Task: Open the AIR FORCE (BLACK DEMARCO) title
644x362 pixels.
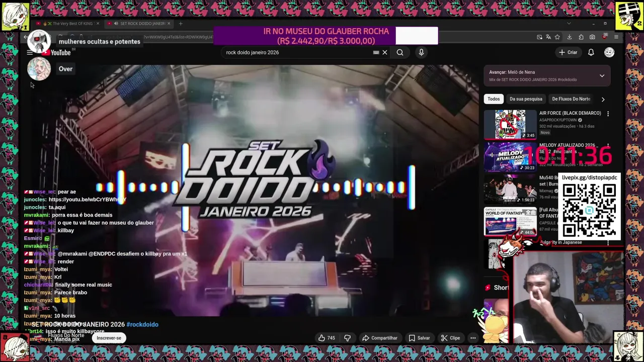Action: (x=570, y=113)
